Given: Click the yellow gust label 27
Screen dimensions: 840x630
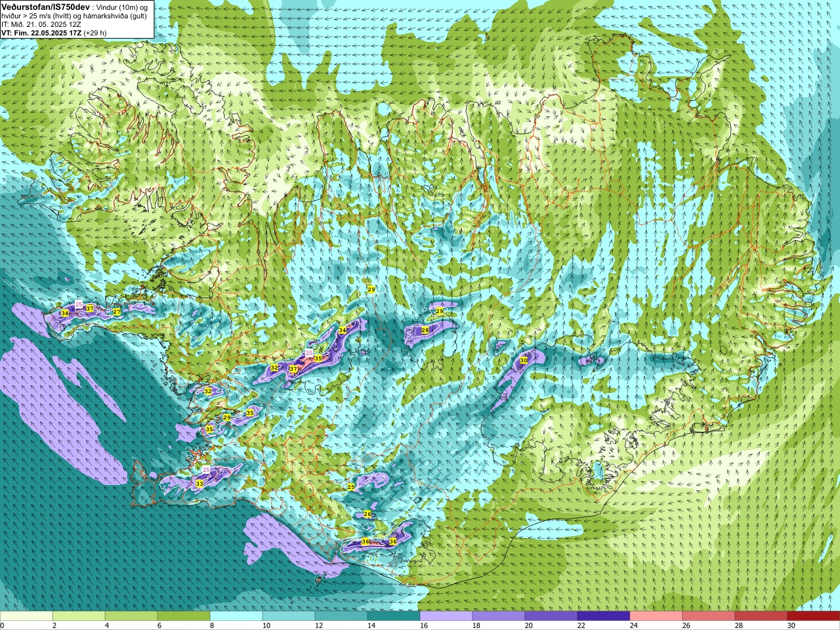Looking at the screenshot, I should click(116, 312).
